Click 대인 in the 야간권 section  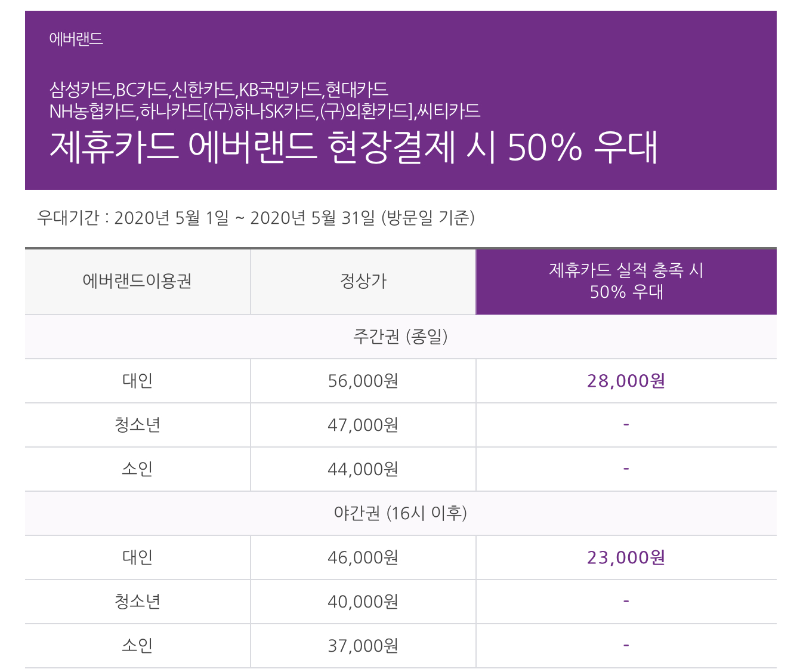point(137,557)
